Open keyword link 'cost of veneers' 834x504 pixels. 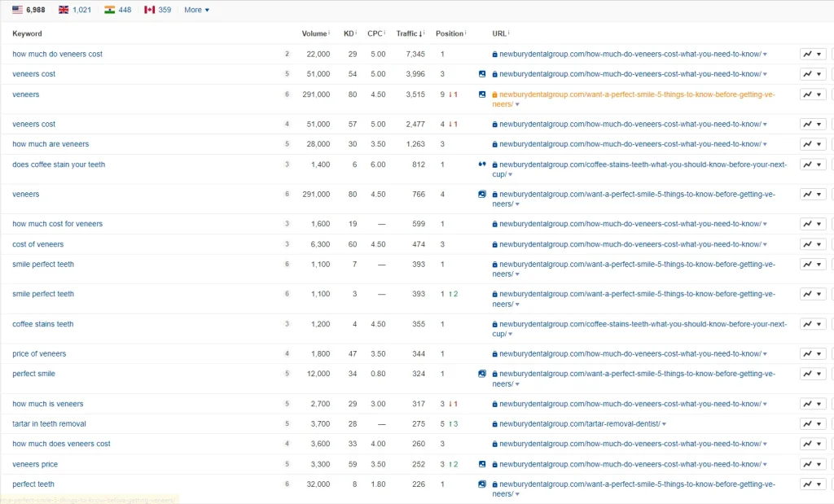(37, 244)
